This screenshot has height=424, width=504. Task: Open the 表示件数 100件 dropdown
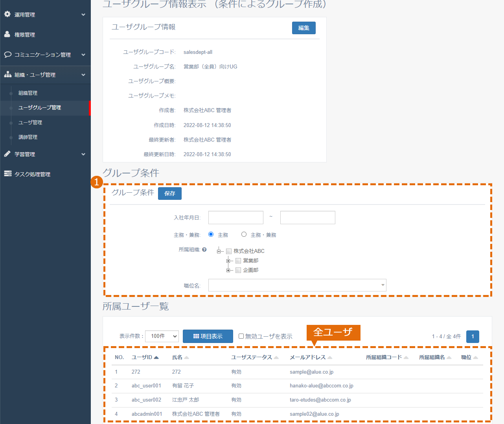click(162, 336)
